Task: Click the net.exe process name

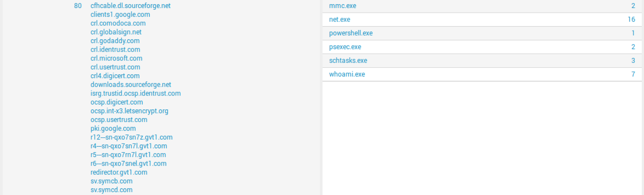Action: pos(340,20)
